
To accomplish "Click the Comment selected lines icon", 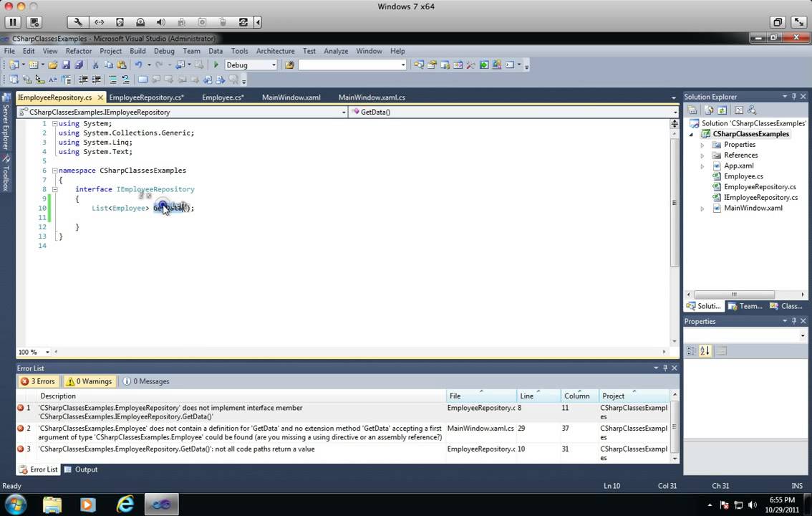I will point(112,80).
